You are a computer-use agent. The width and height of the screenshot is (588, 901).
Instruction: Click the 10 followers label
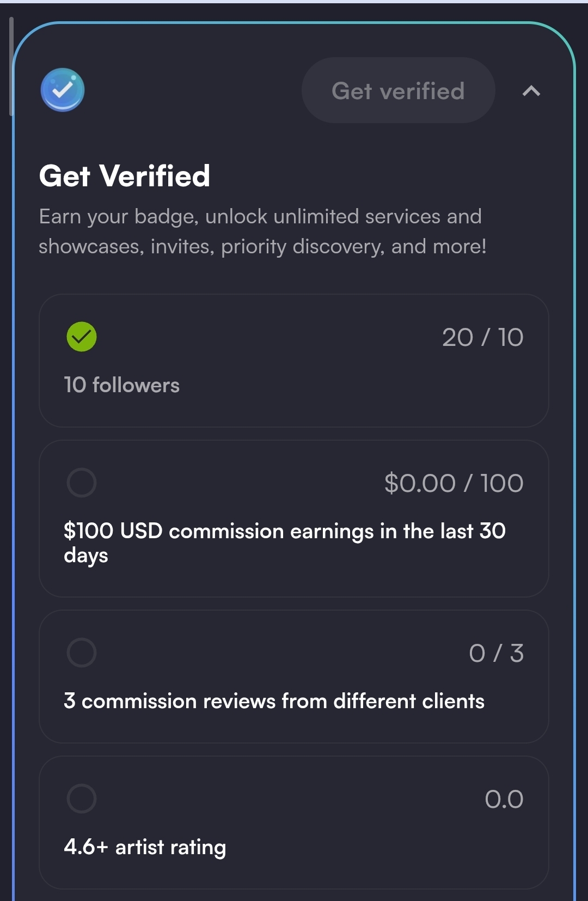(121, 385)
